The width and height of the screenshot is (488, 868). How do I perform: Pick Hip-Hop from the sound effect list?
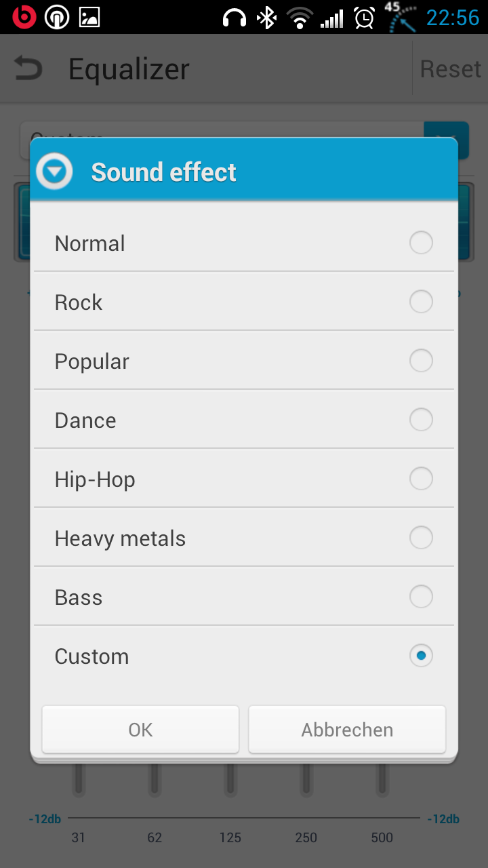pyautogui.click(x=244, y=479)
